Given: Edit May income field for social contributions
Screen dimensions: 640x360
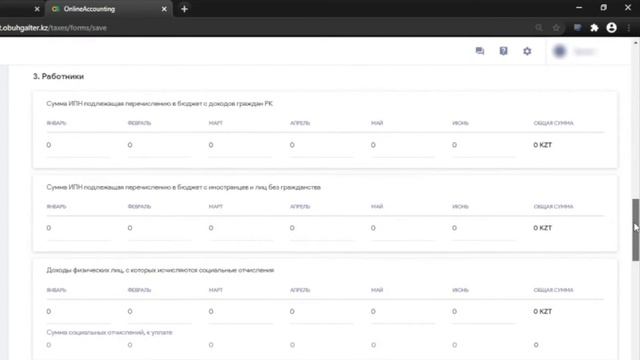Looking at the screenshot, I should point(403,312).
